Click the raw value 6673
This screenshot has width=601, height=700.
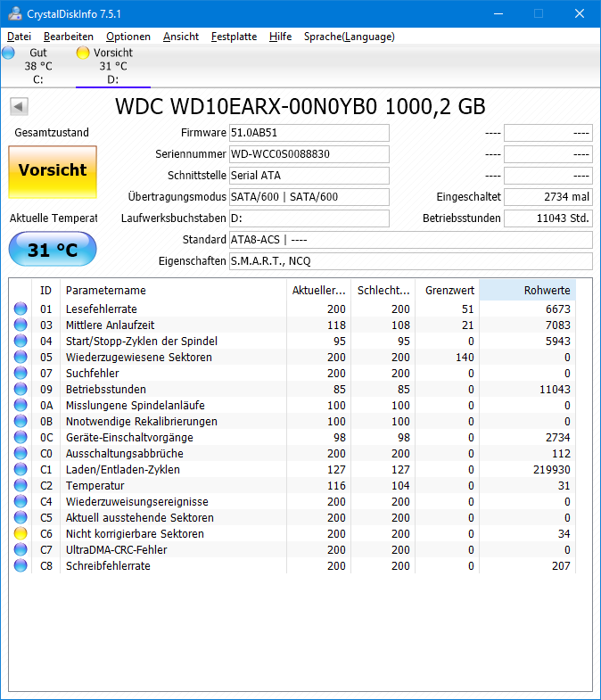557,309
